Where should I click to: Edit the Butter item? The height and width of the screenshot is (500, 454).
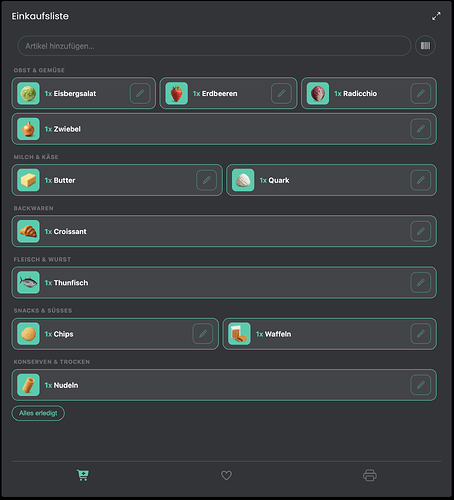pos(206,180)
